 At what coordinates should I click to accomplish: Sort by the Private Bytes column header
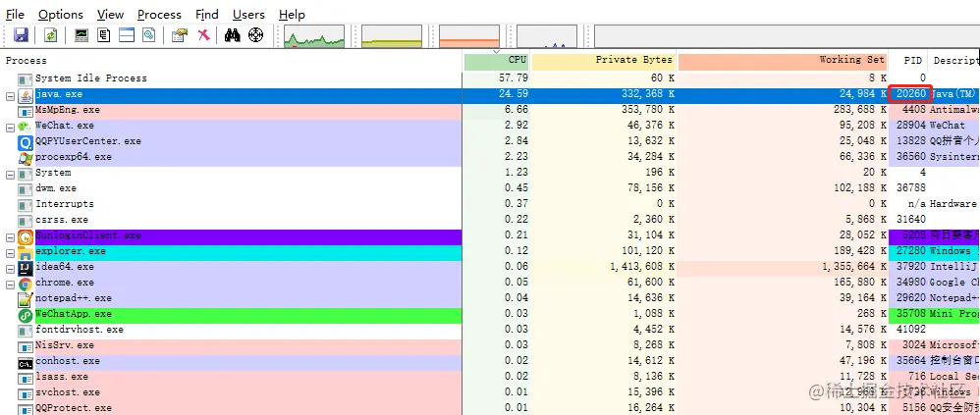pos(603,61)
